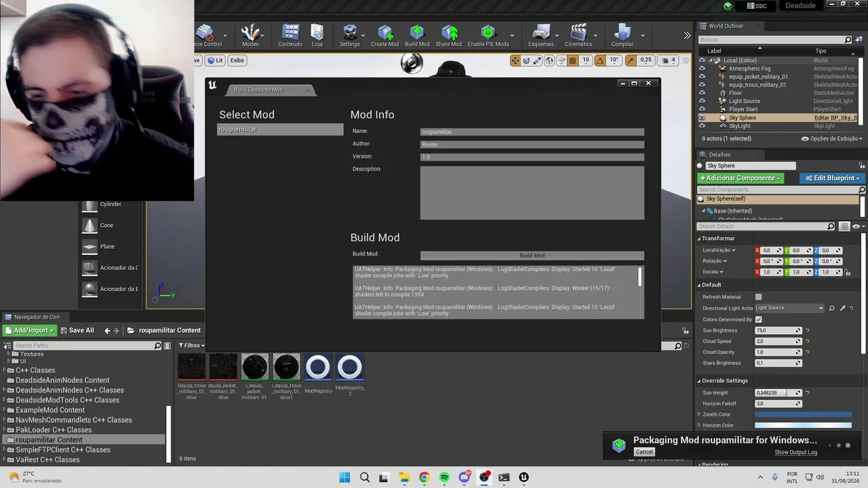Open the Directional Light Actor dropdown
The width and height of the screenshot is (868, 488).
(789, 308)
